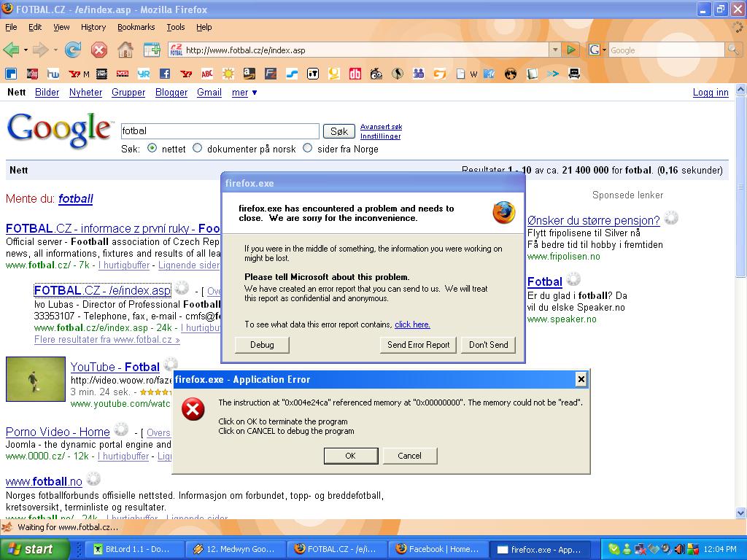Open the FileZilla Fz bookmark icon
The width and height of the screenshot is (747, 560).
(x=271, y=74)
